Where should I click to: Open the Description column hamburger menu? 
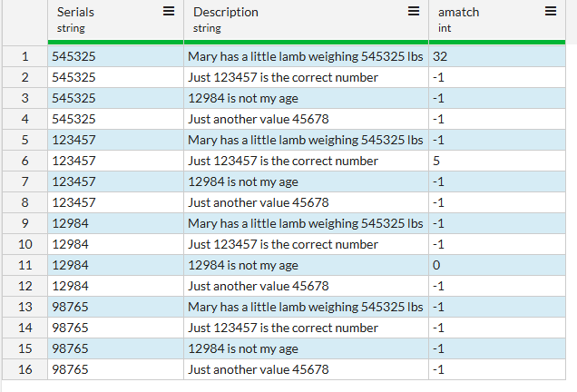pos(414,12)
